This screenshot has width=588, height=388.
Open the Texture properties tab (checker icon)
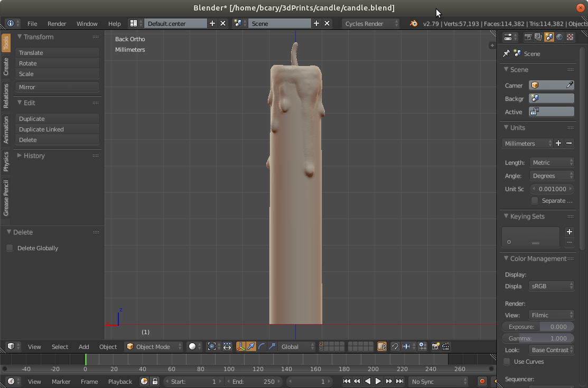click(x=570, y=37)
